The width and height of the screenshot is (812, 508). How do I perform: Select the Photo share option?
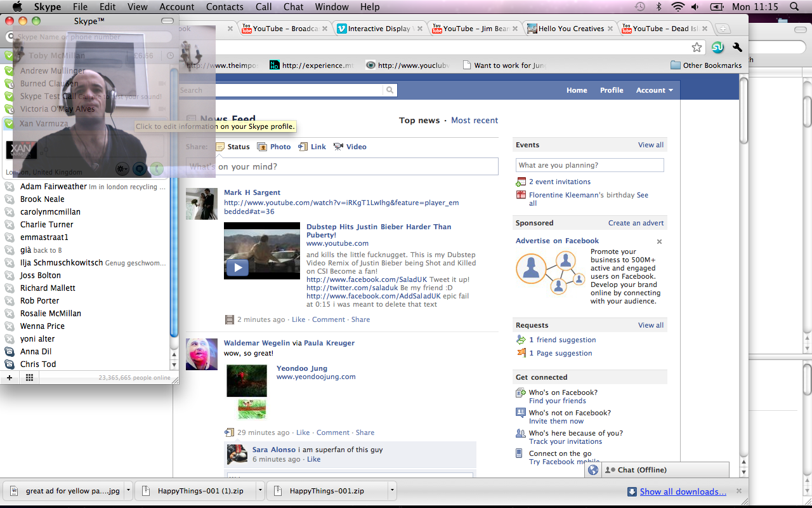coord(274,147)
